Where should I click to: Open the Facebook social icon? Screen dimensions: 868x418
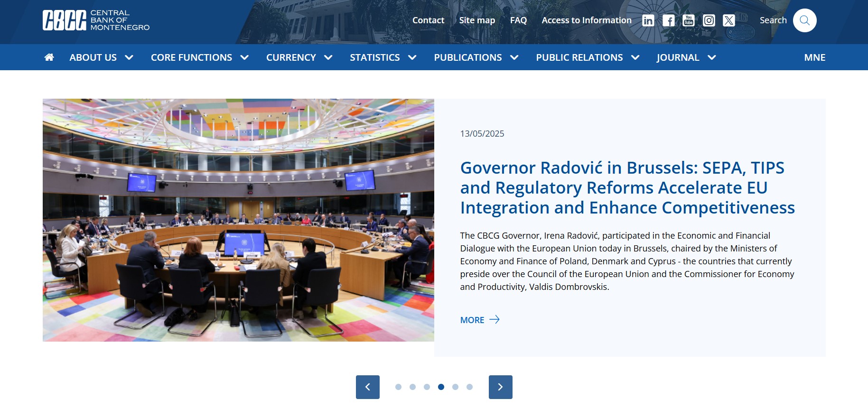(668, 20)
